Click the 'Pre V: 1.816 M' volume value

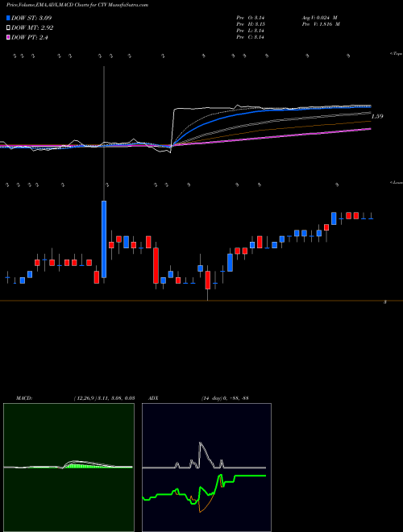(321, 24)
